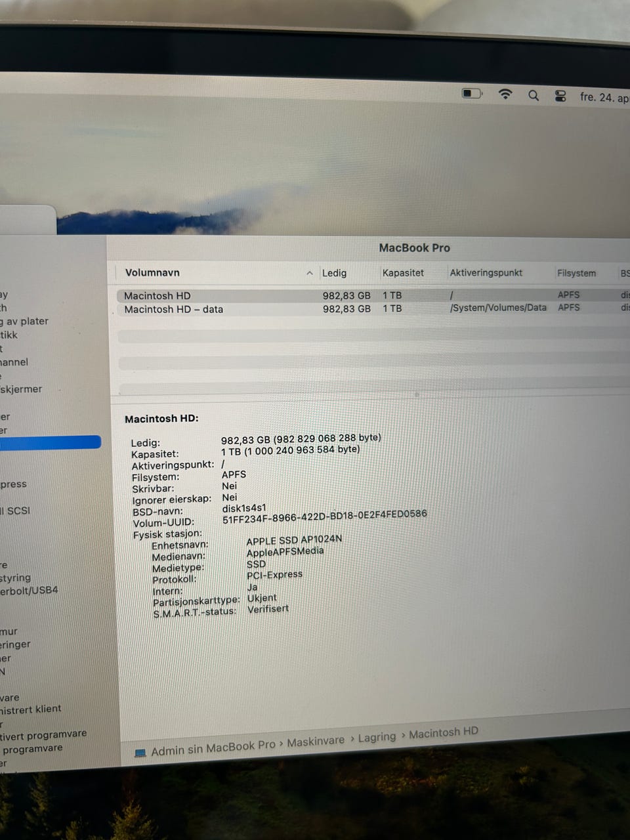Open sidebar item ending in 'erbolt/USB4'
The image size is (630, 840).
click(29, 590)
